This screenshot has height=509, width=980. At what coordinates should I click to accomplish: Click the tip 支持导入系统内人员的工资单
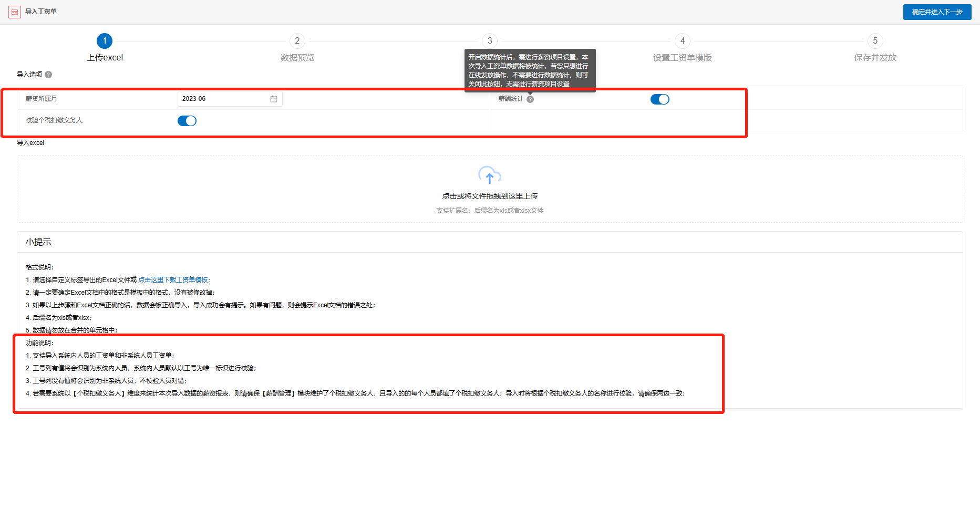[x=100, y=356]
